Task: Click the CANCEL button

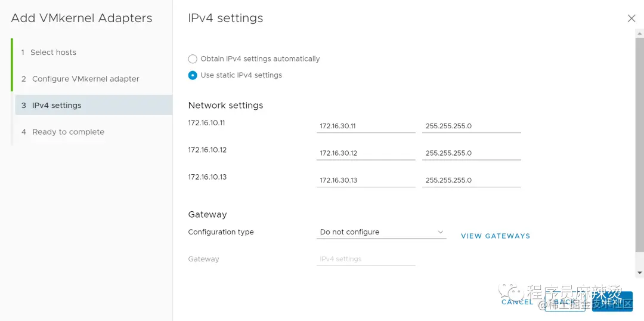Action: (517, 302)
